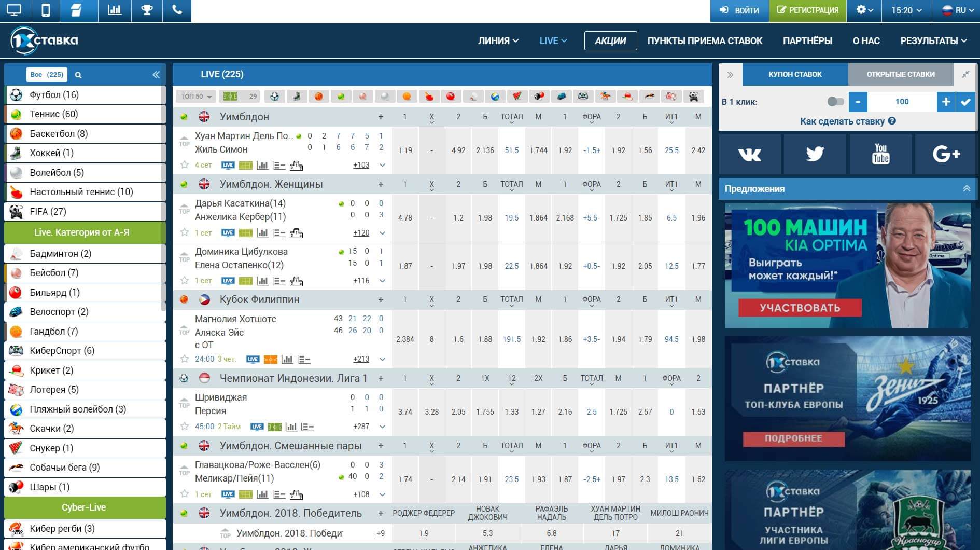
Task: Open the Как сделать ставку help link
Action: (x=848, y=121)
